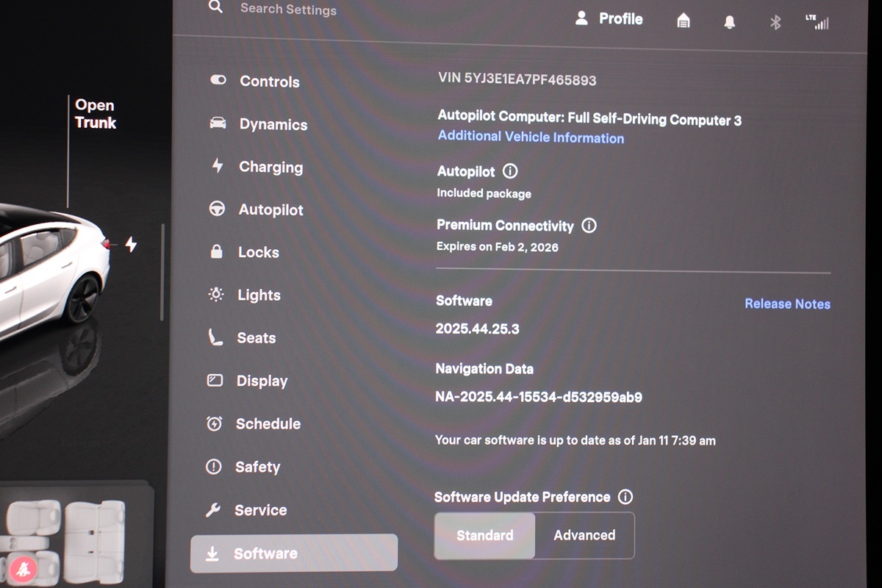Go to Charging settings
The image size is (882, 588).
pos(270,167)
